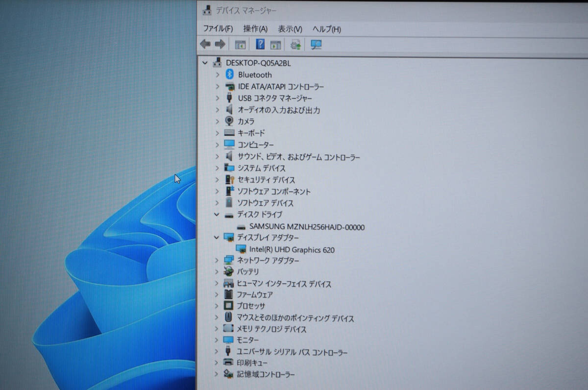Click the 記憶域コントローラー icon
The width and height of the screenshot is (588, 390).
[228, 374]
